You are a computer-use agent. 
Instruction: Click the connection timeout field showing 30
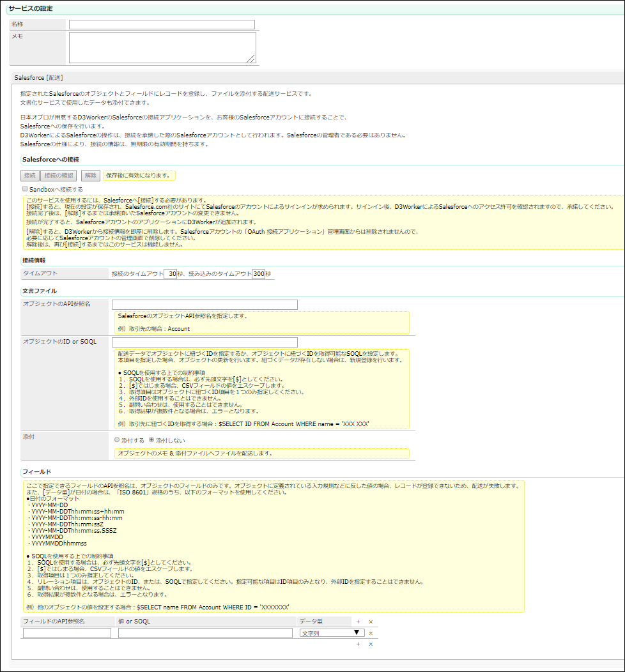tap(171, 273)
